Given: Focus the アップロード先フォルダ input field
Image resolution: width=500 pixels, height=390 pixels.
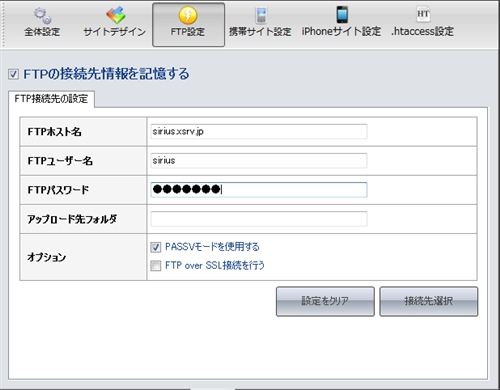Looking at the screenshot, I should click(x=259, y=219).
